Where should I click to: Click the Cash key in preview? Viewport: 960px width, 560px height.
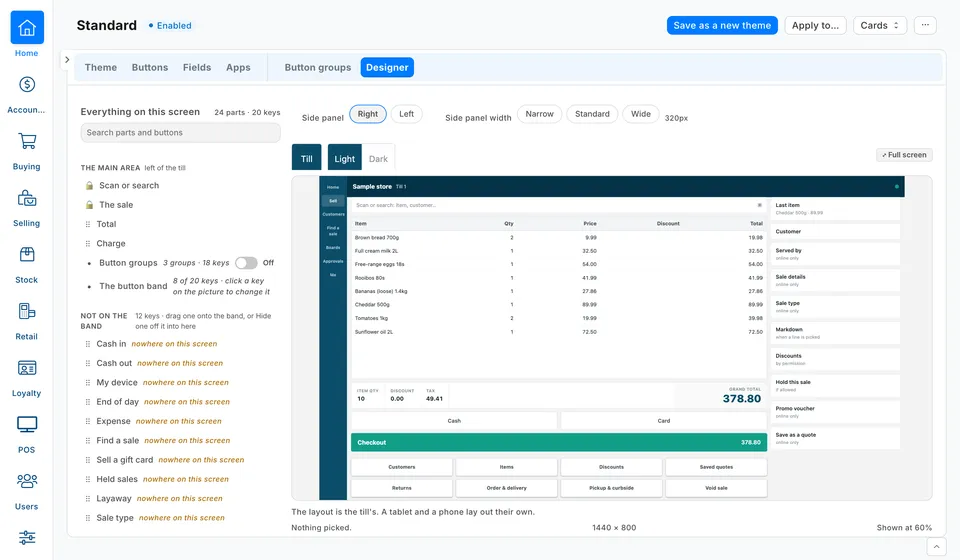tap(454, 421)
